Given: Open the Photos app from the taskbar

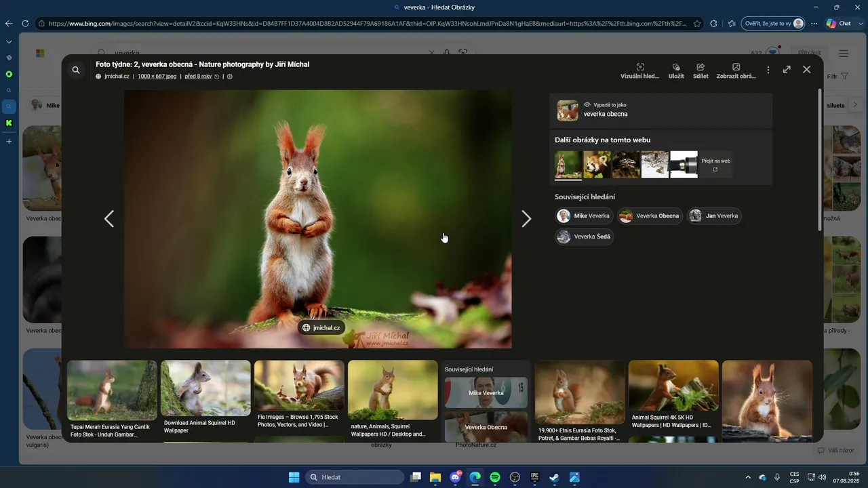Looking at the screenshot, I should (574, 477).
